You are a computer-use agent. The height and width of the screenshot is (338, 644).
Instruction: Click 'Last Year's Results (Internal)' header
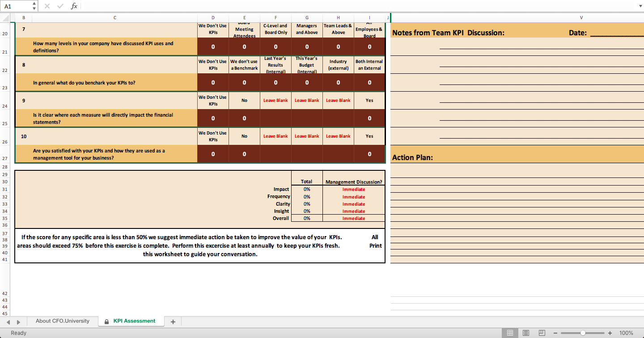pos(275,65)
